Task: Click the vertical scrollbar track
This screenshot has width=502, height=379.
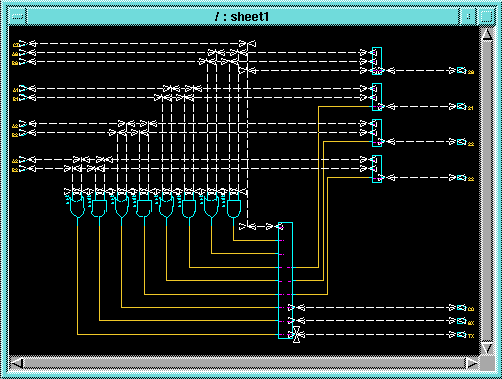Action: [x=487, y=191]
